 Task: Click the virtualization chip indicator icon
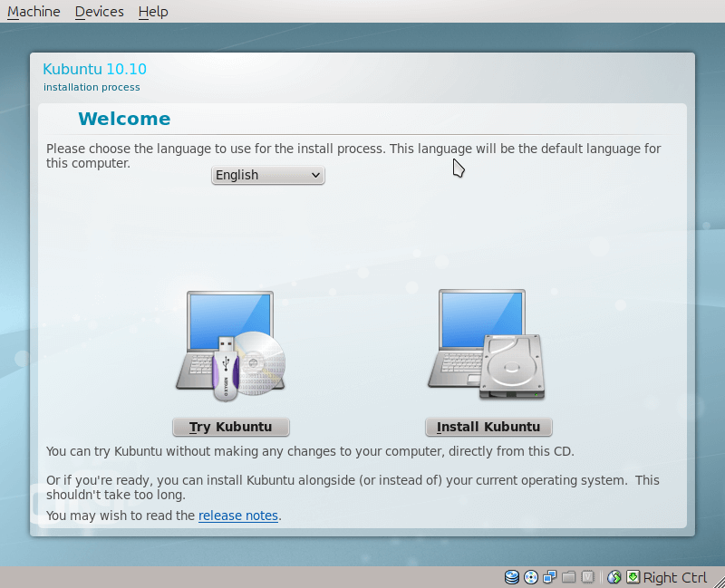tap(588, 577)
